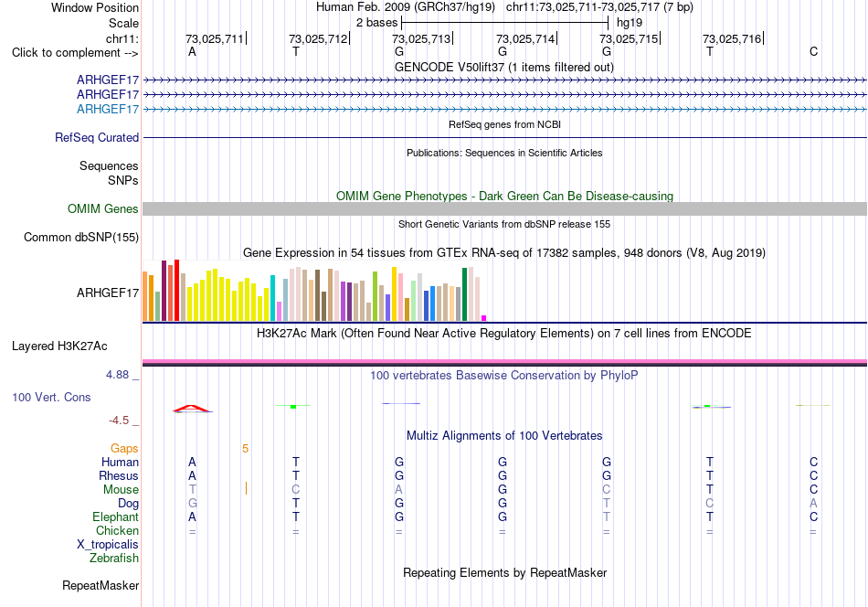Click the RepeatMasker track label
Screen dimensions: 868x607
(101, 586)
